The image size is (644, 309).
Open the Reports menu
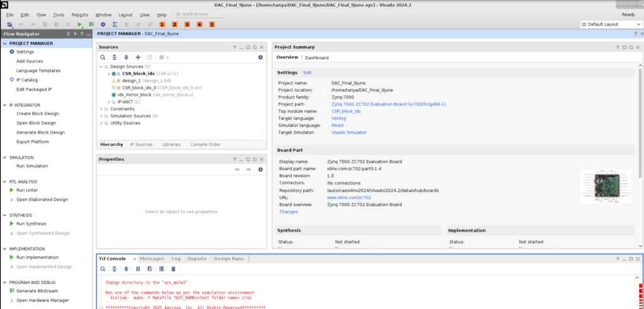(80, 14)
